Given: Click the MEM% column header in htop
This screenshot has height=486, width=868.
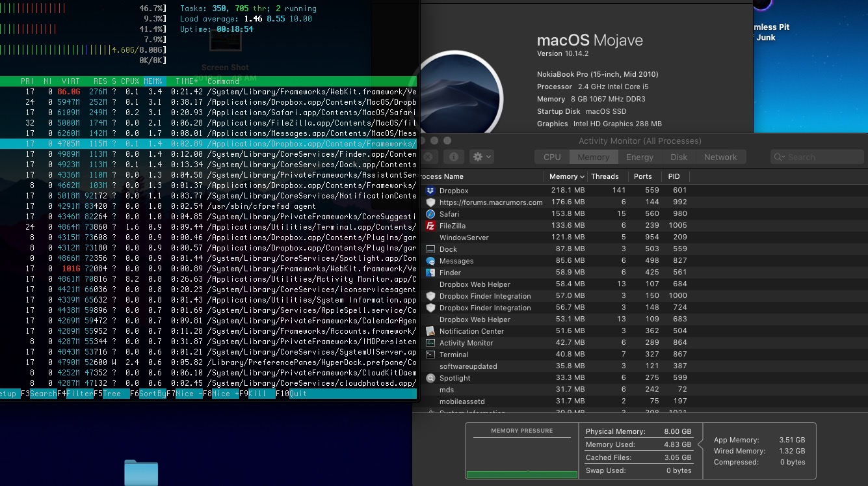Looking at the screenshot, I should (x=153, y=81).
